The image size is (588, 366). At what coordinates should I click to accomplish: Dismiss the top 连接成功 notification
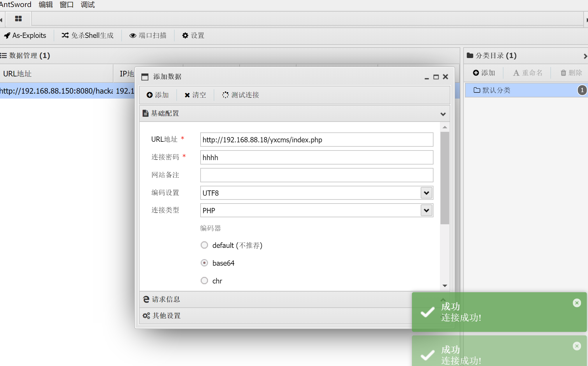577,303
